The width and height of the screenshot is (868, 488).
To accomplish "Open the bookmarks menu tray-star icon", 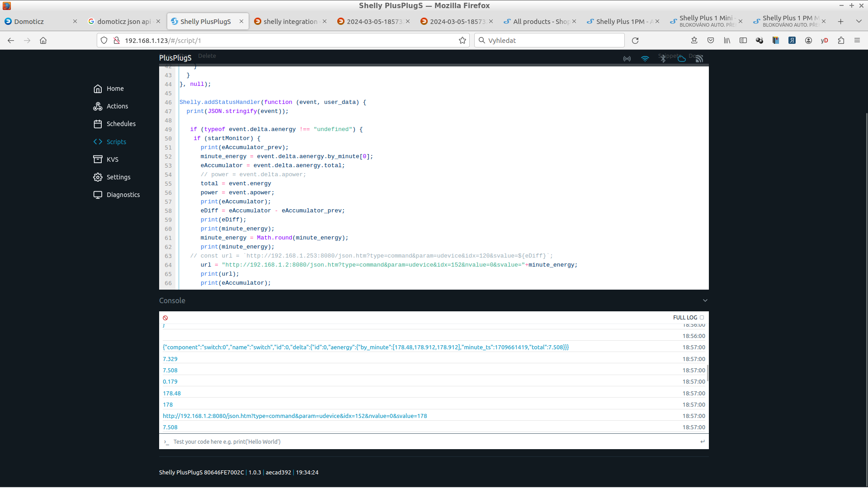I will (x=694, y=41).
